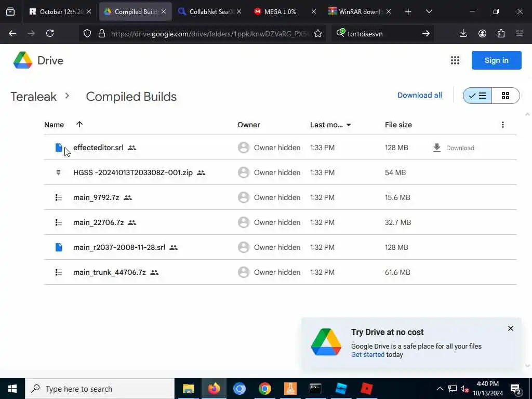Switch to the CollabNet Search tab
Viewport: 532px width, 399px height.
click(x=209, y=11)
